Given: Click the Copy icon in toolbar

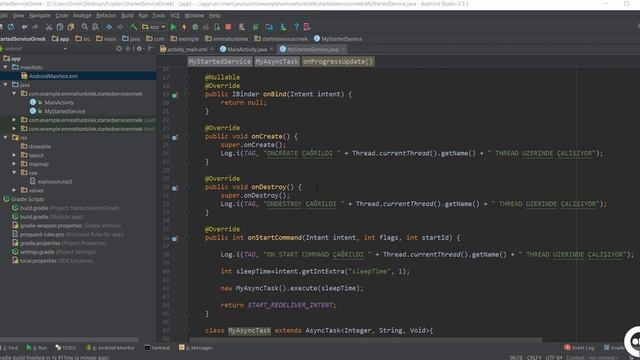Looking at the screenshot, I should click(60, 27).
